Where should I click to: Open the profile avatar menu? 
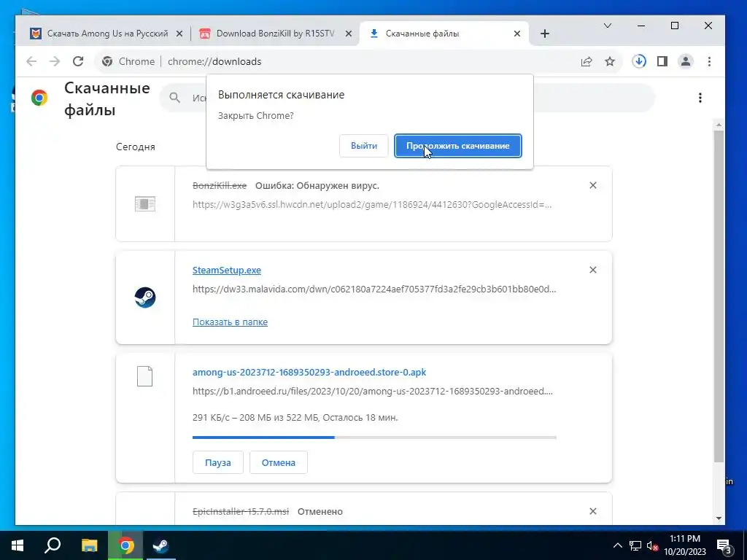686,61
